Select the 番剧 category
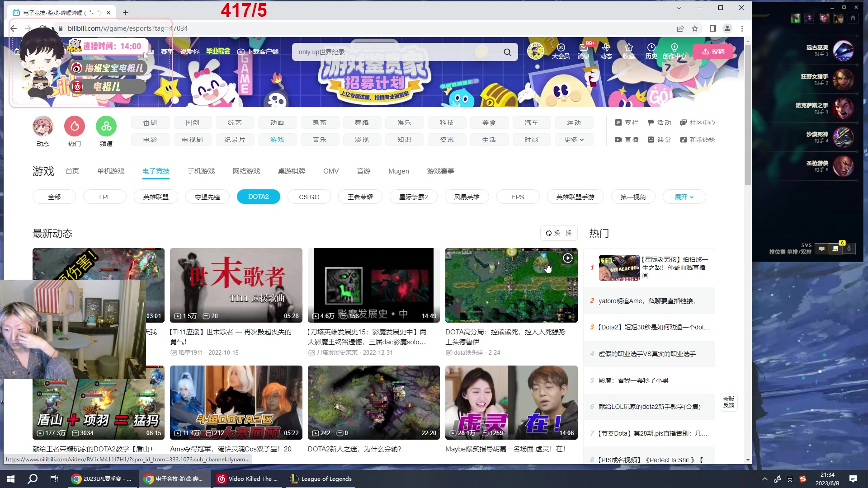Viewport: 868px width, 488px height. coord(150,122)
